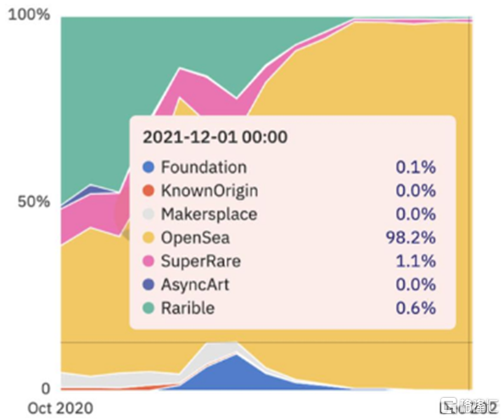
Task: Click the Foundation blue legend dot
Action: pyautogui.click(x=148, y=167)
